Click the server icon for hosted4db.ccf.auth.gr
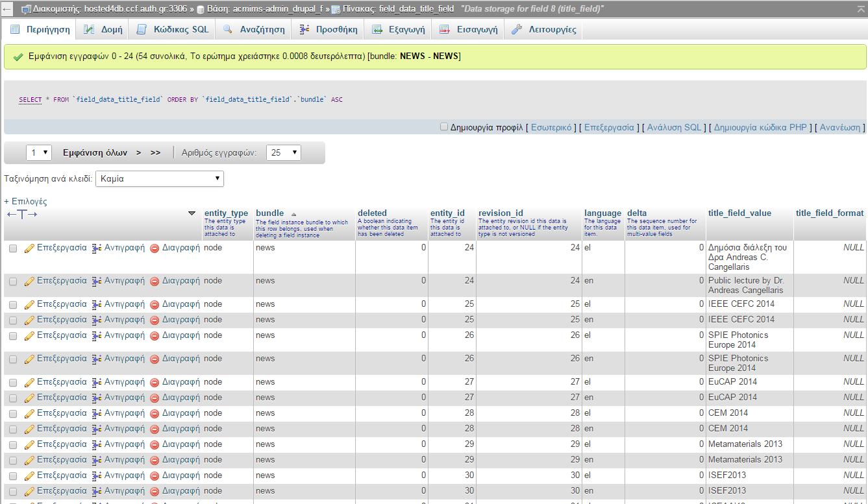This screenshot has width=868, height=504. tap(25, 10)
